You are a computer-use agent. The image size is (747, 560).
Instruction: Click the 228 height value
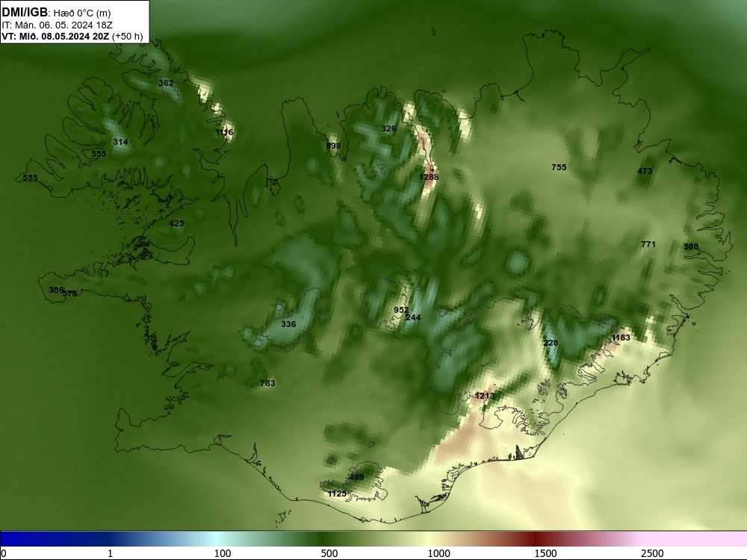click(551, 343)
